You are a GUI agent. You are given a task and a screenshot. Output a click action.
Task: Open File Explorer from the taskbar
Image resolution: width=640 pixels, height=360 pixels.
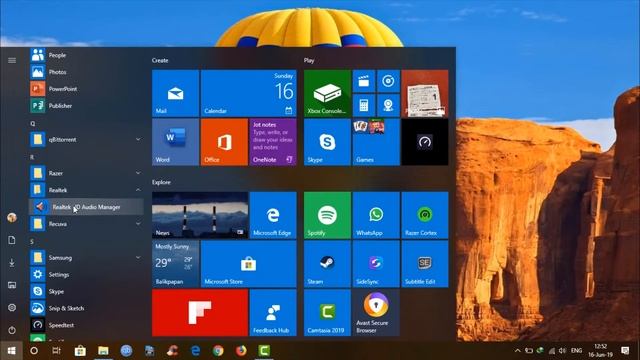click(103, 351)
